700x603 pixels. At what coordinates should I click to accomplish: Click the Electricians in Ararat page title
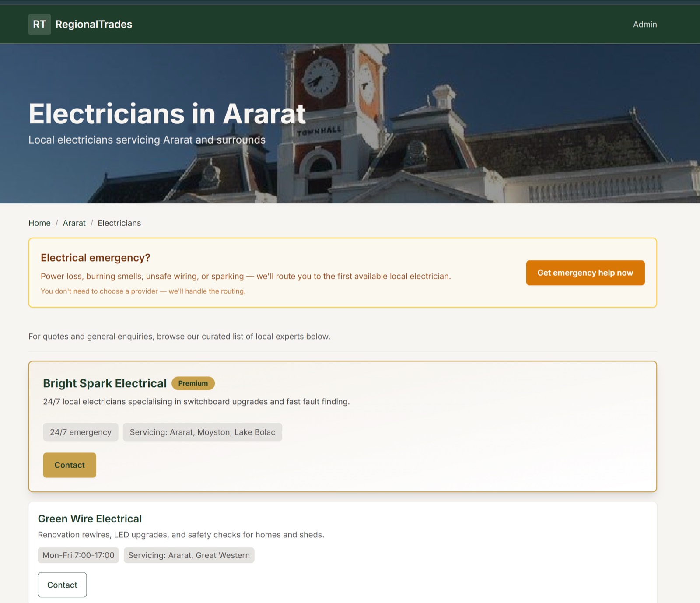click(167, 114)
